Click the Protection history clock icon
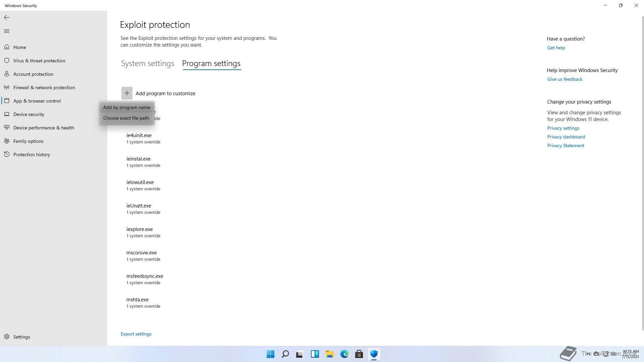Screen dimensions: 644x362 point(7,155)
